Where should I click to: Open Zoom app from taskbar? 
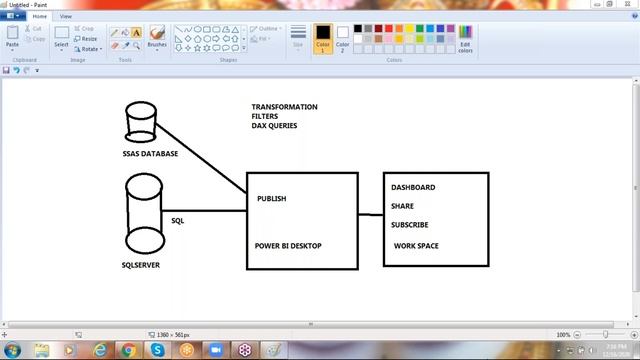pos(216,350)
